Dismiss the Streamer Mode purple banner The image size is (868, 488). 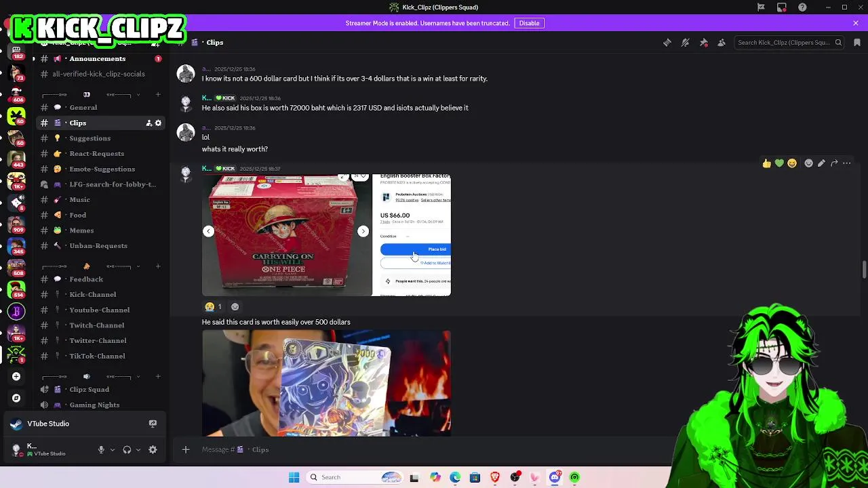click(856, 23)
